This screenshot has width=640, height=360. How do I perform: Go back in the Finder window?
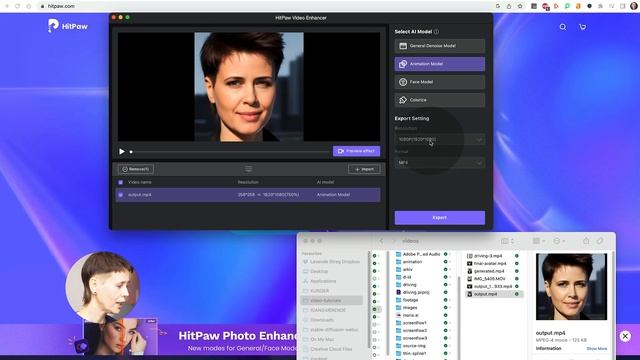coord(381,241)
